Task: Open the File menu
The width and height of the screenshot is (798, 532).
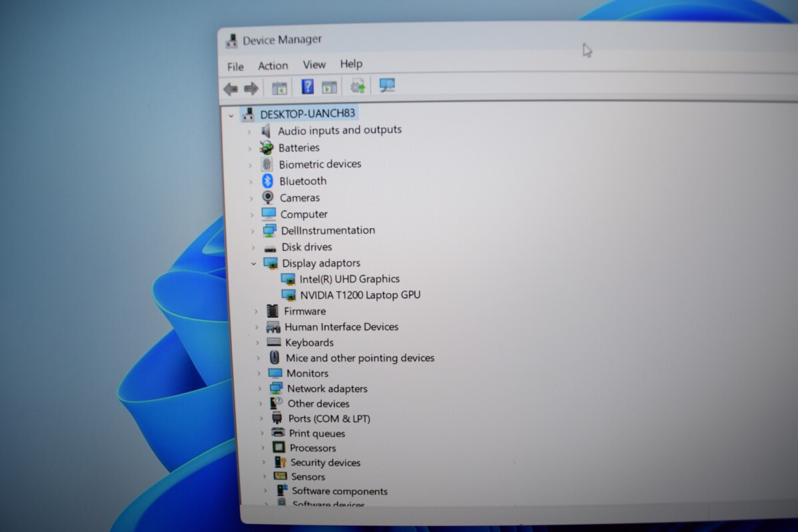Action: pyautogui.click(x=235, y=67)
